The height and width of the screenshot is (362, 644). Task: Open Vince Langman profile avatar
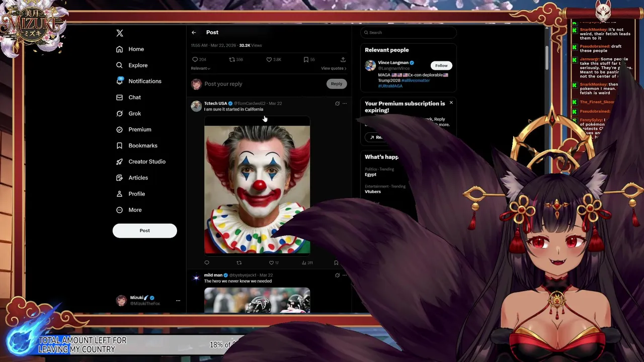coord(370,66)
